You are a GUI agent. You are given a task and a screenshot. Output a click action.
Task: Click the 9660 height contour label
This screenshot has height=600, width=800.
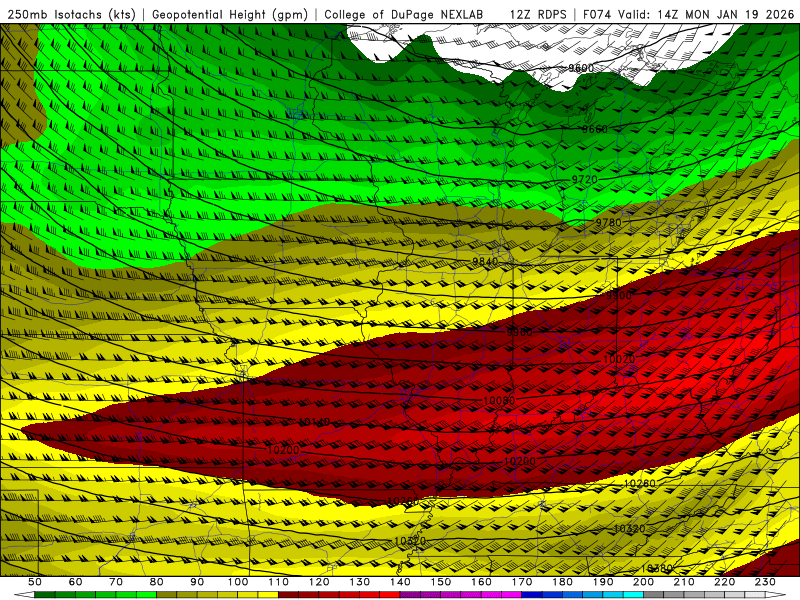(595, 129)
